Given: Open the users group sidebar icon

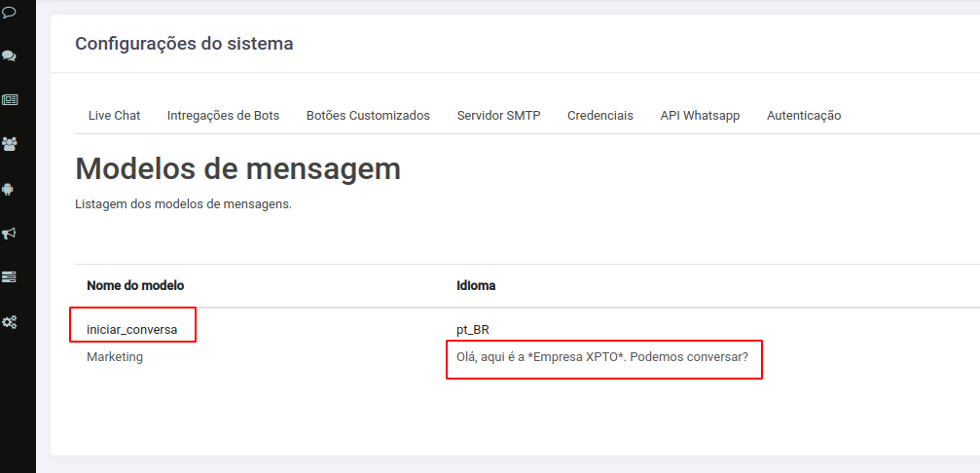Looking at the screenshot, I should pyautogui.click(x=10, y=144).
